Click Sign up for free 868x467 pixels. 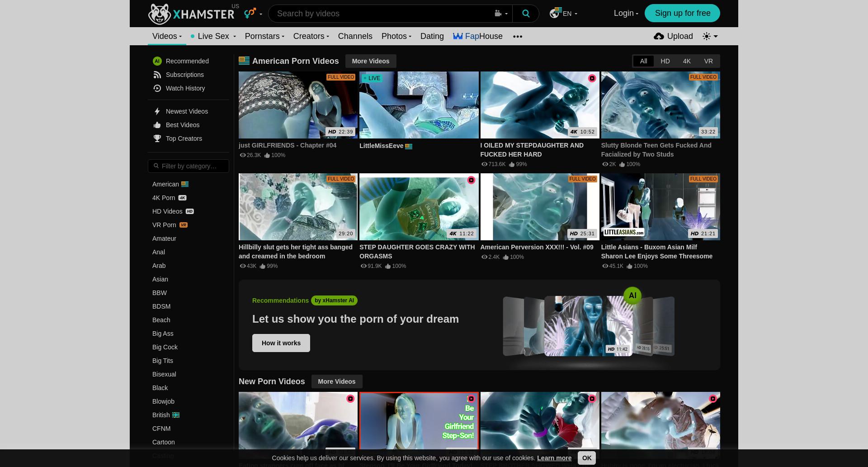click(682, 13)
